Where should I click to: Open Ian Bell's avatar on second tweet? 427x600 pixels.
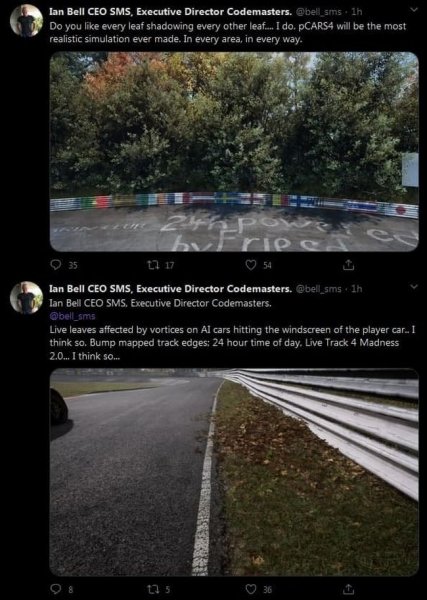click(26, 298)
